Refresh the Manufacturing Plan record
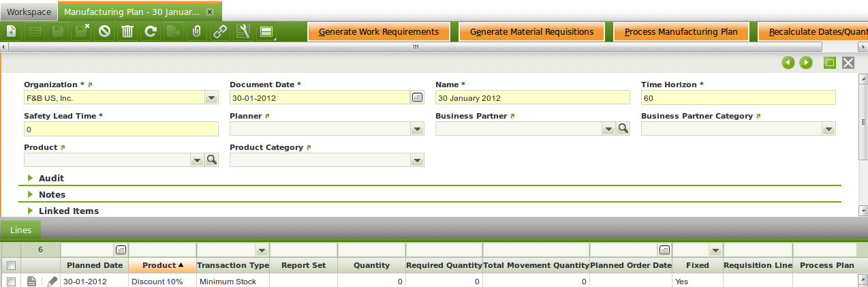The image size is (868, 287). coord(151,31)
